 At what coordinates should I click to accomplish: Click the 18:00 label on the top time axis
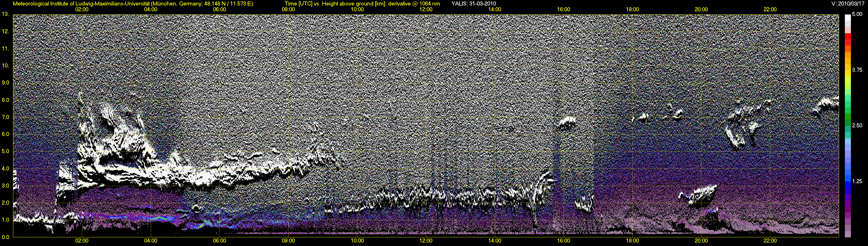coord(632,10)
